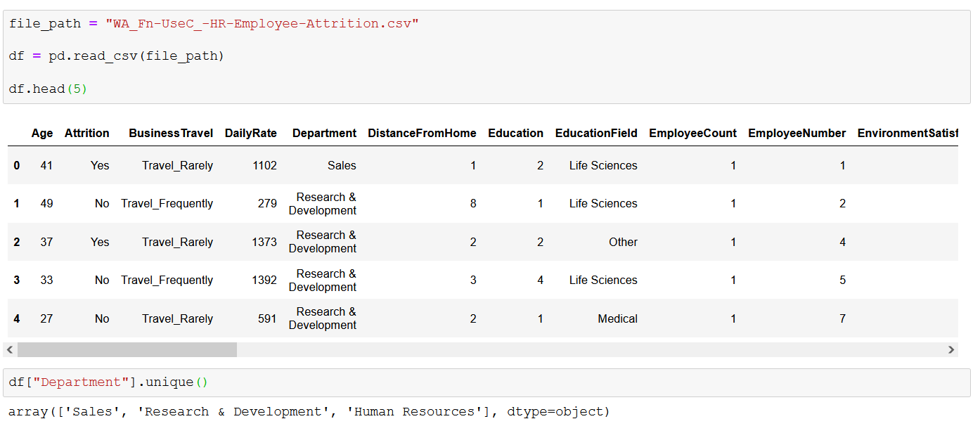
Task: Click the Age column header
Action: 42,133
